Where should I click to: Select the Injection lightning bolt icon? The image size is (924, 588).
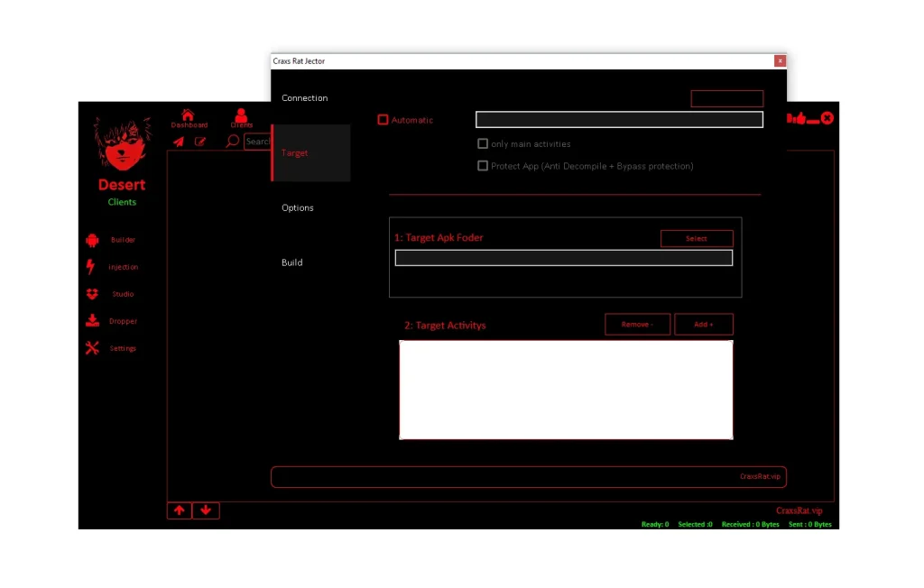(x=90, y=267)
